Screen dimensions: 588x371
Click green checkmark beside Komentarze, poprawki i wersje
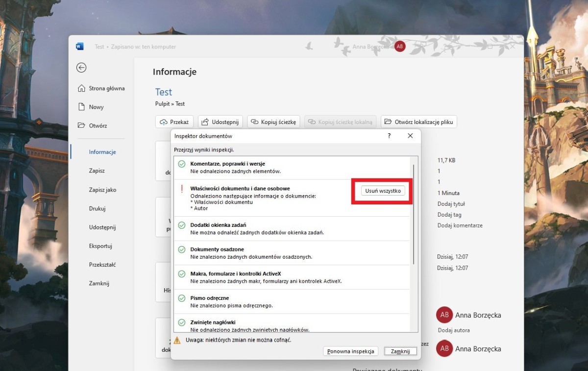pyautogui.click(x=181, y=164)
